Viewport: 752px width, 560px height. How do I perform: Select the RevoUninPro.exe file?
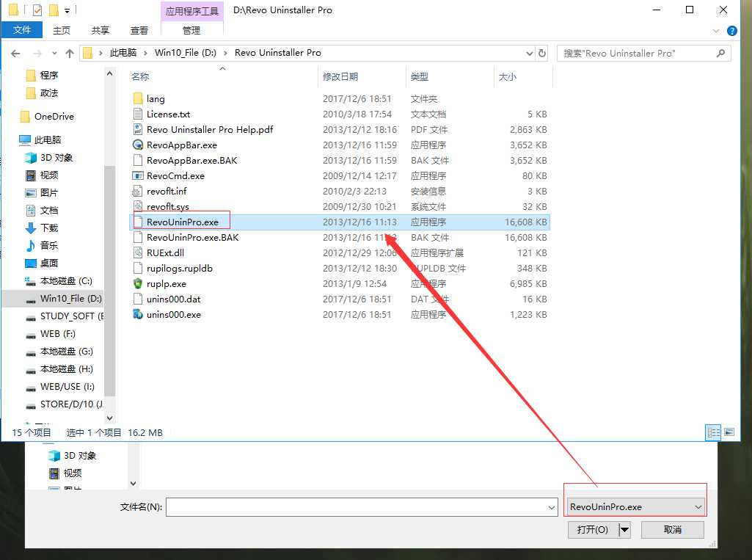[182, 222]
